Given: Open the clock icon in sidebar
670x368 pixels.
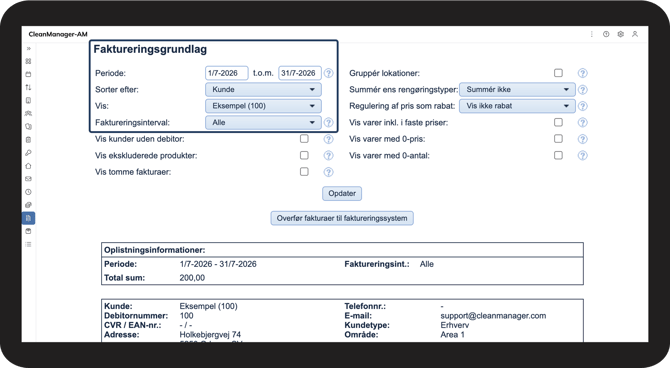Looking at the screenshot, I should click(x=29, y=192).
